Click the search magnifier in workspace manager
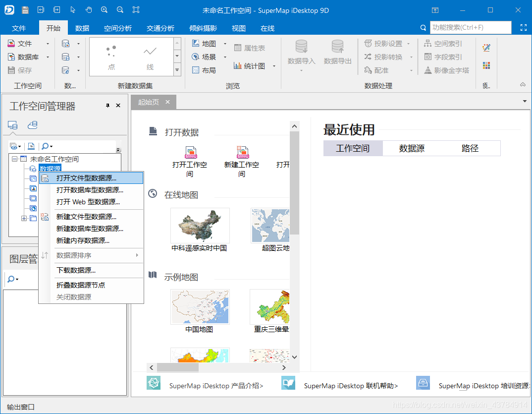The height and width of the screenshot is (414, 532). pyautogui.click(x=47, y=146)
